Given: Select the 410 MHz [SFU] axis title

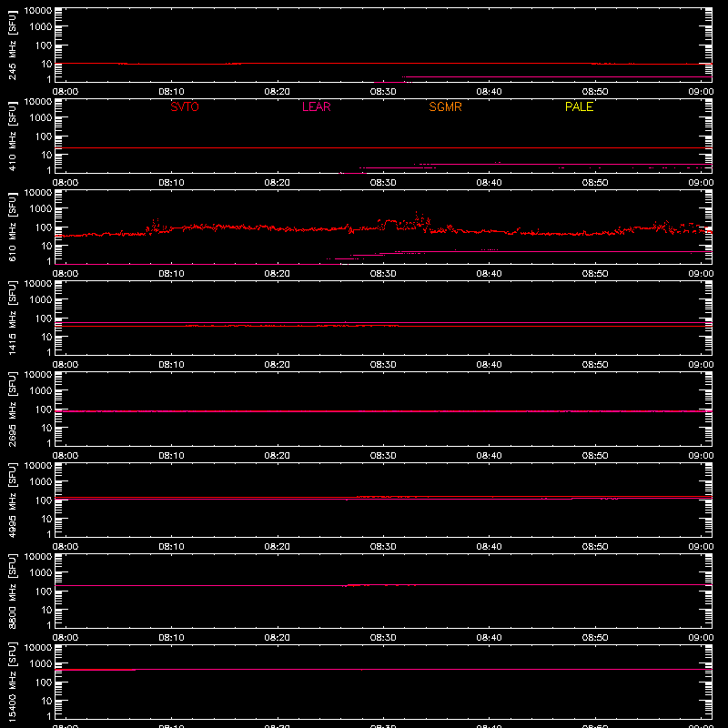Looking at the screenshot, I should (x=12, y=136).
